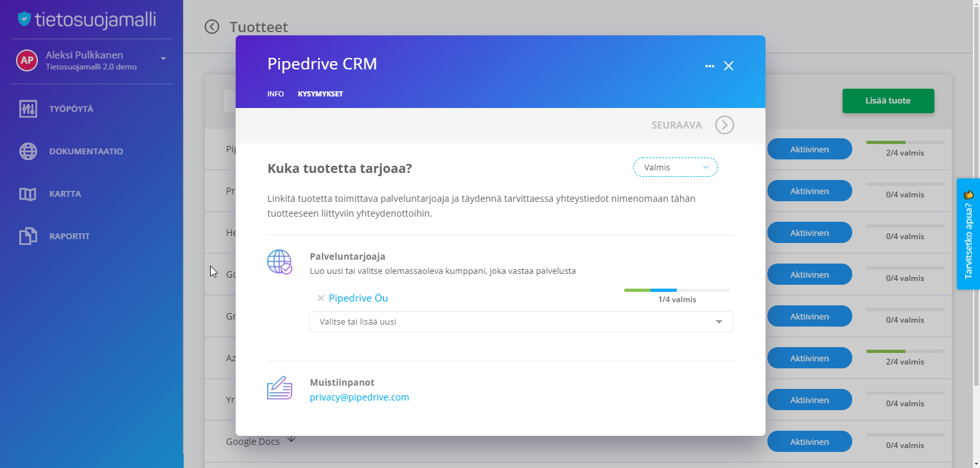Expand the Aleksi Pulkkanen account dropdown arrow
This screenshot has height=468, width=980.
pyautogui.click(x=163, y=59)
